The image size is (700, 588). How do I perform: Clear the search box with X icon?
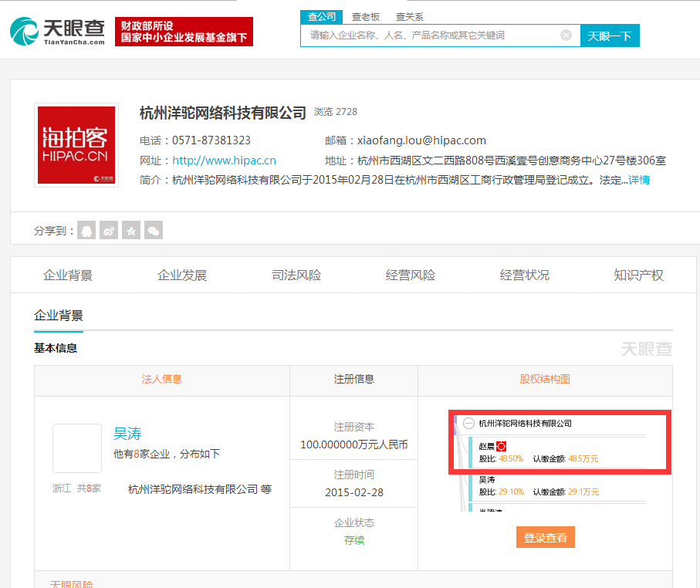coord(566,35)
